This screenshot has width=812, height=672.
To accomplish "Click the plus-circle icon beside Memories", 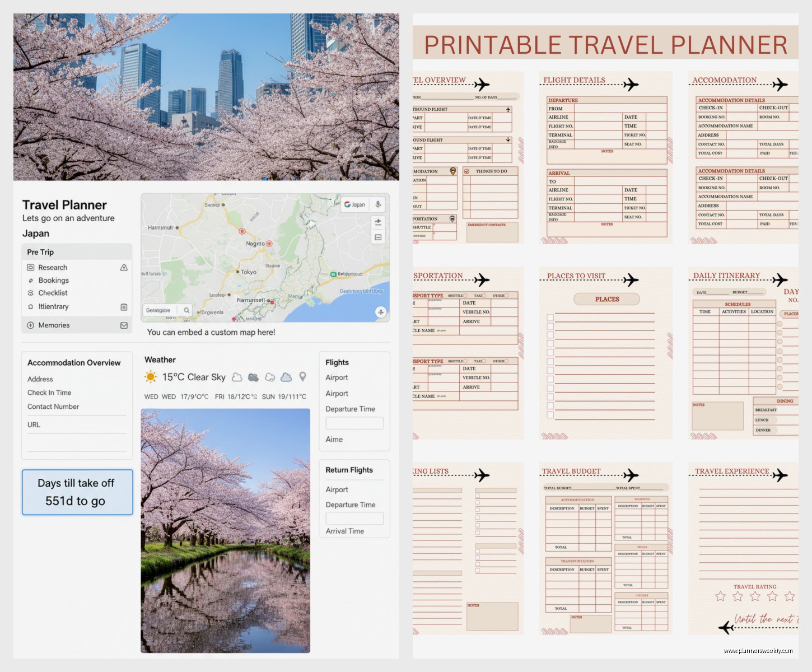I will [30, 325].
